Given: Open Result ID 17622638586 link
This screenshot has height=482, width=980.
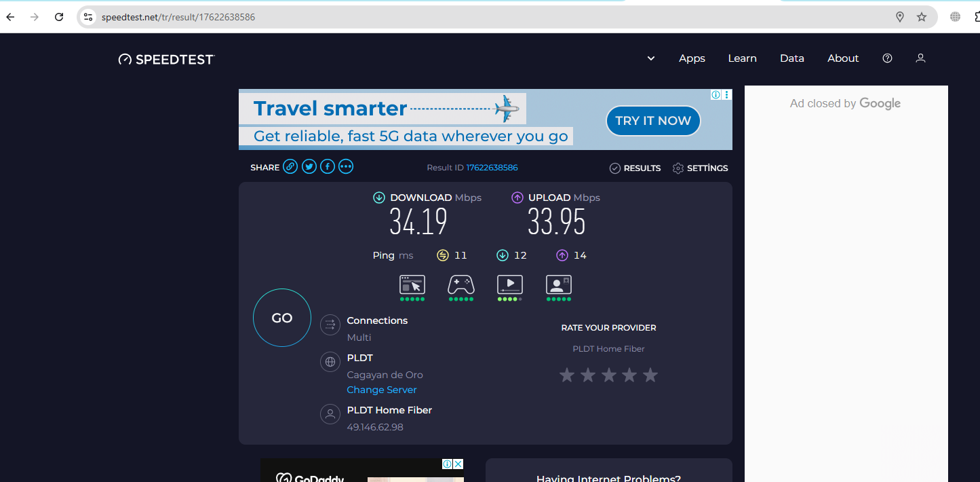Looking at the screenshot, I should [492, 168].
